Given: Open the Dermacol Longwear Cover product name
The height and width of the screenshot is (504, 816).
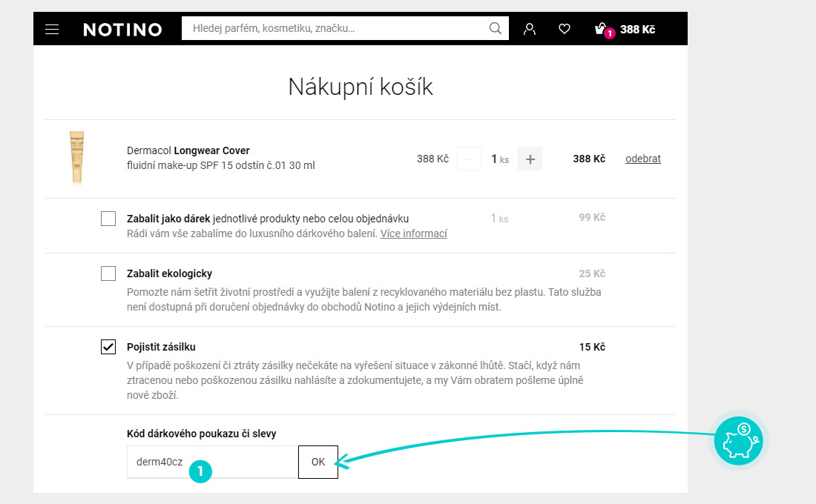Looking at the screenshot, I should pyautogui.click(x=188, y=150).
